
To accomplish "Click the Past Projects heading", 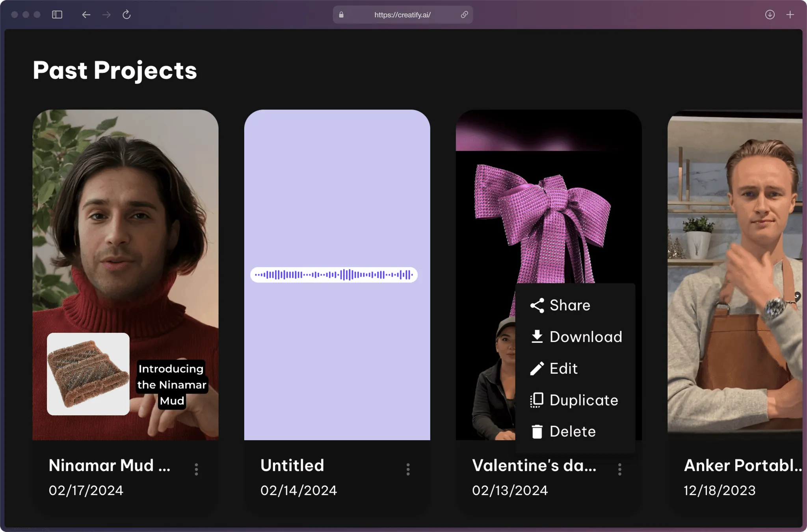I will [115, 70].
